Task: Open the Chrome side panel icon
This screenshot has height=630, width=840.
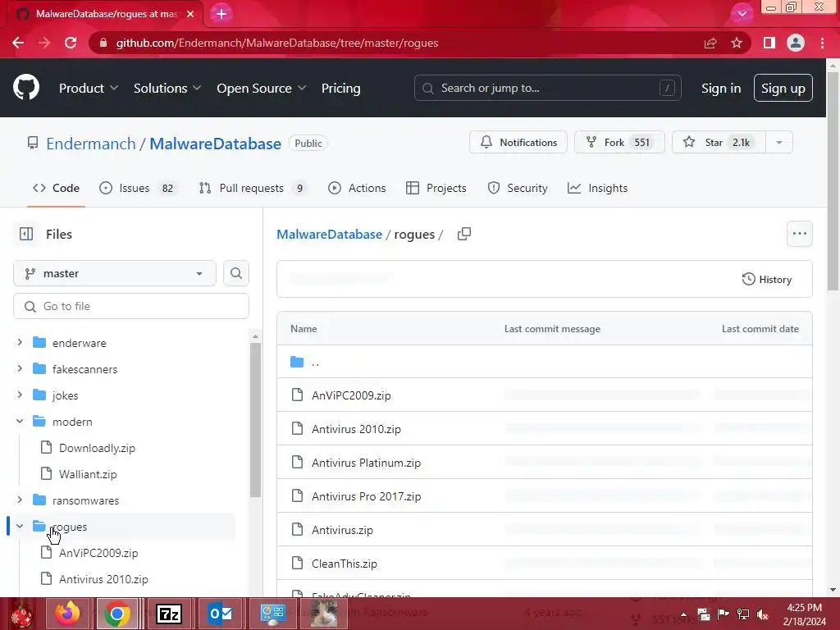Action: click(x=769, y=43)
